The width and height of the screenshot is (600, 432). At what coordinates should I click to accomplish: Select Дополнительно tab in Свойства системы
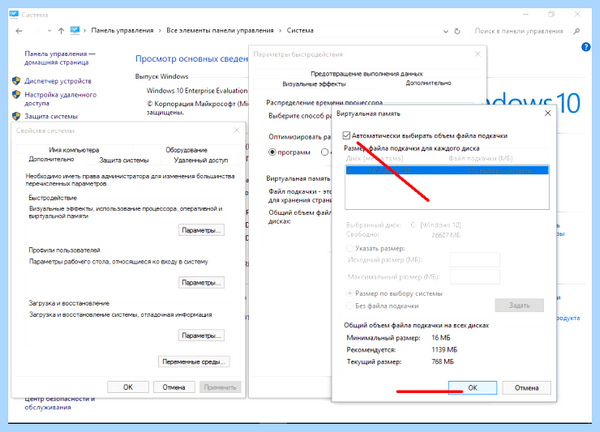tap(51, 159)
